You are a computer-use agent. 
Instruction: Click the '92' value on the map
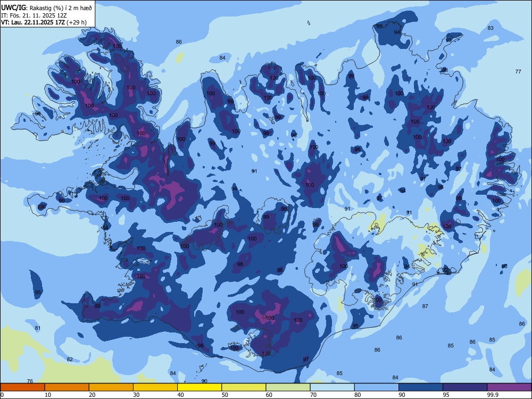(445, 270)
